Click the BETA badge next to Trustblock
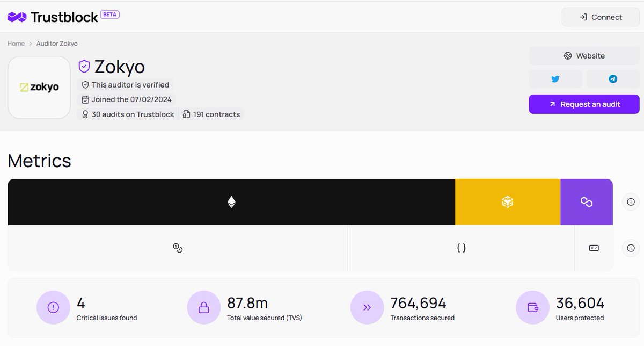This screenshot has width=644, height=346. (x=110, y=15)
